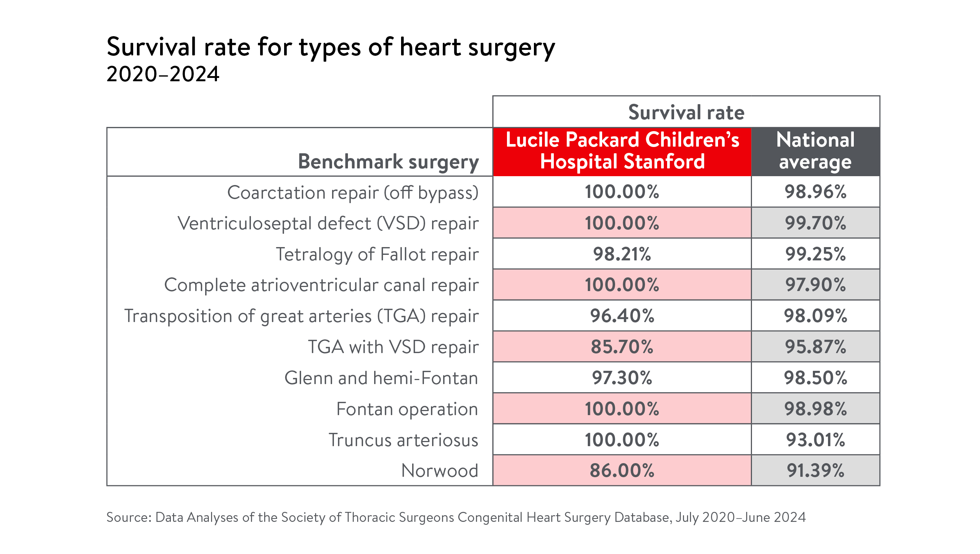The height and width of the screenshot is (554, 980).
Task: Click the 97.90% national average cell
Action: click(815, 285)
